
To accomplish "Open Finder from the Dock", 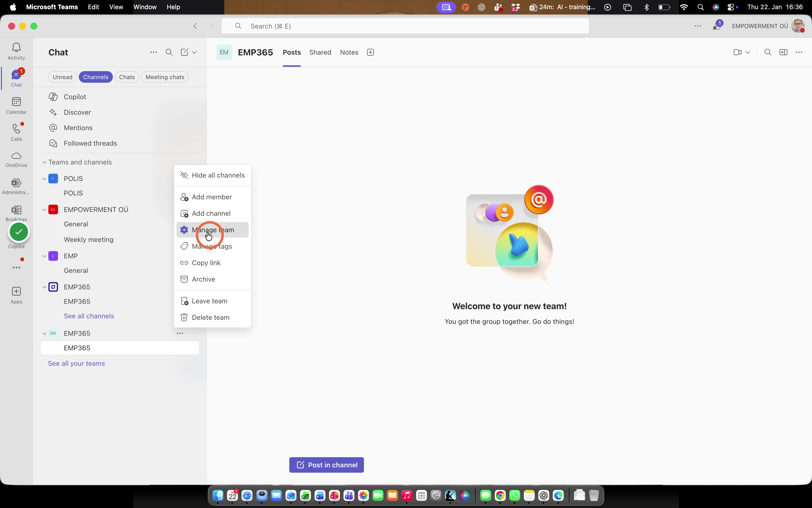I will [218, 495].
